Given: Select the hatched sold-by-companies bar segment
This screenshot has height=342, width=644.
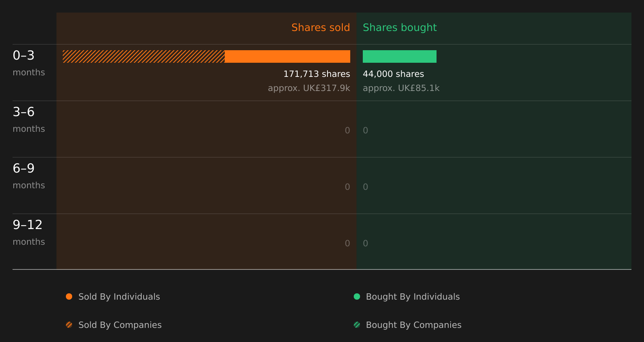Looking at the screenshot, I should click(144, 56).
